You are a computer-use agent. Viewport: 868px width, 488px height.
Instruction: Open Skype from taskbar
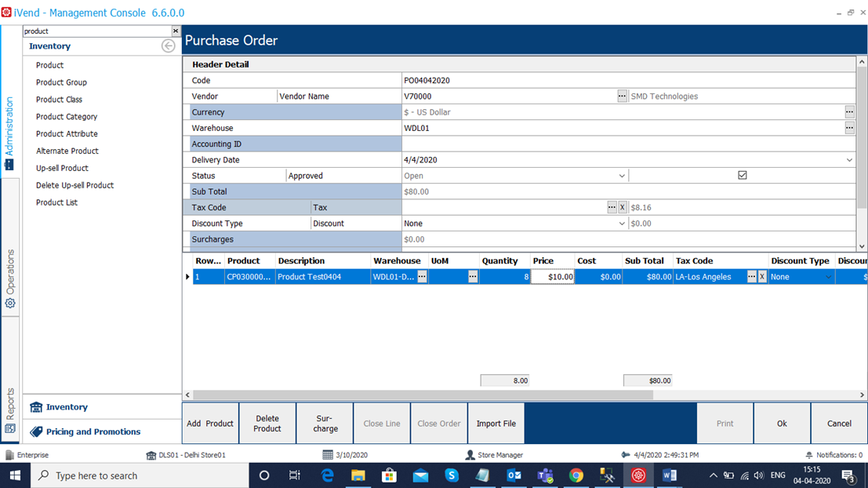[451, 475]
